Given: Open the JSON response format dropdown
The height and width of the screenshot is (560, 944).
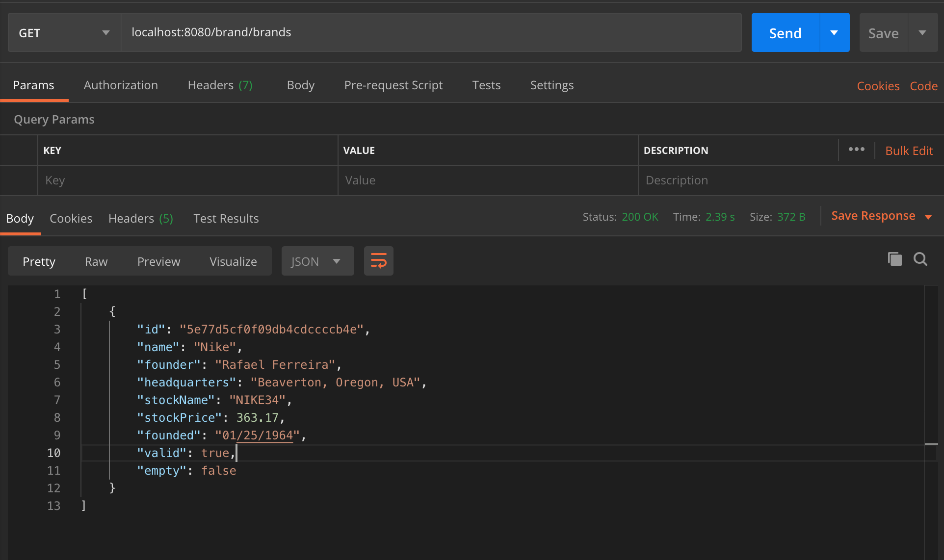Looking at the screenshot, I should [x=317, y=261].
